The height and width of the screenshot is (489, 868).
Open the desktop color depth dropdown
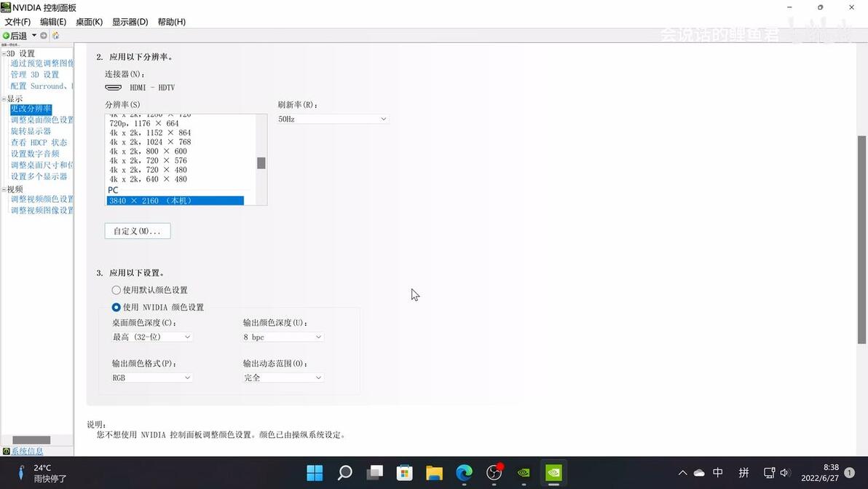point(151,337)
